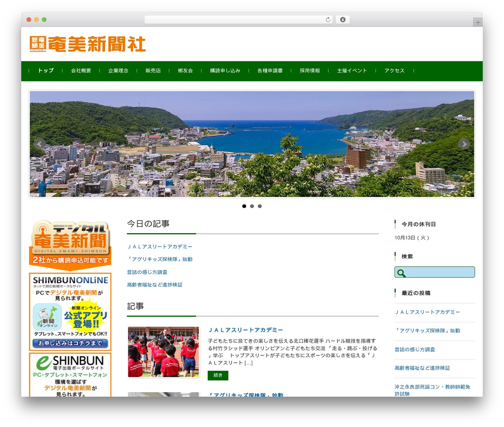Show previous slide with left arrow
504x427 pixels.
[39, 144]
